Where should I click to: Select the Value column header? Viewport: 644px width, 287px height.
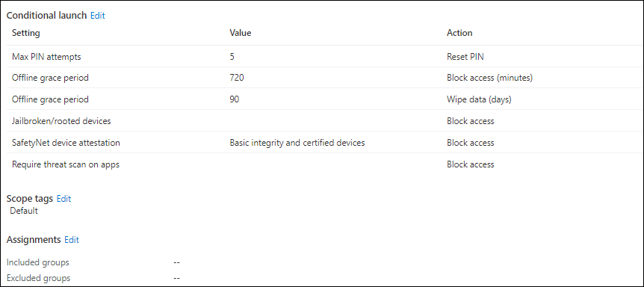[x=241, y=33]
